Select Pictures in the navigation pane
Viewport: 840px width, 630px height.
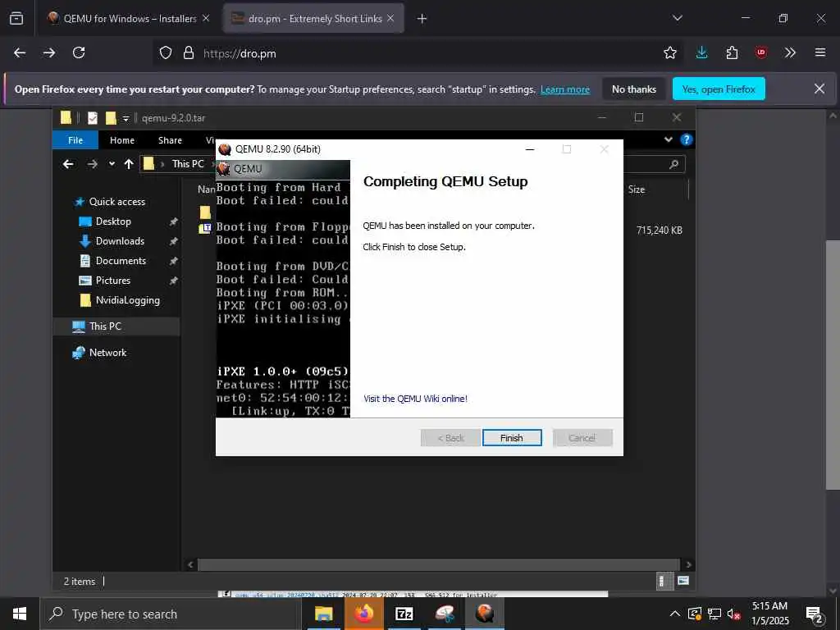(x=112, y=281)
